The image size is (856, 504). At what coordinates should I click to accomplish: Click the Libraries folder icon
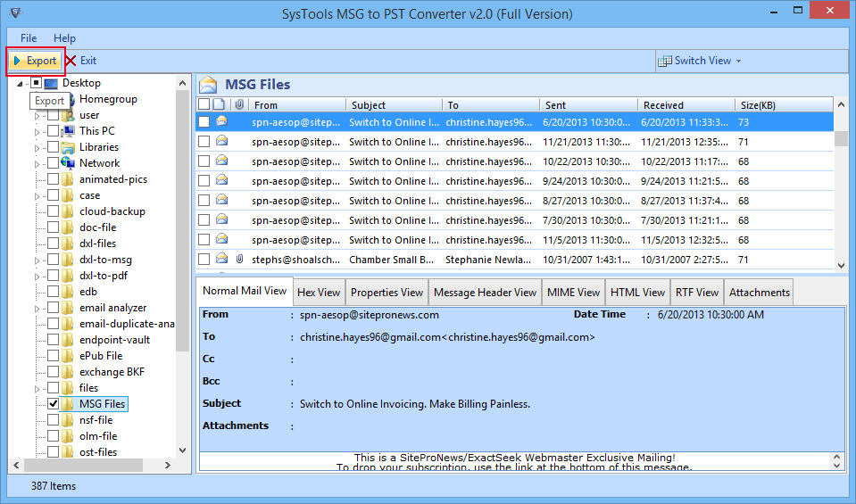tap(68, 147)
